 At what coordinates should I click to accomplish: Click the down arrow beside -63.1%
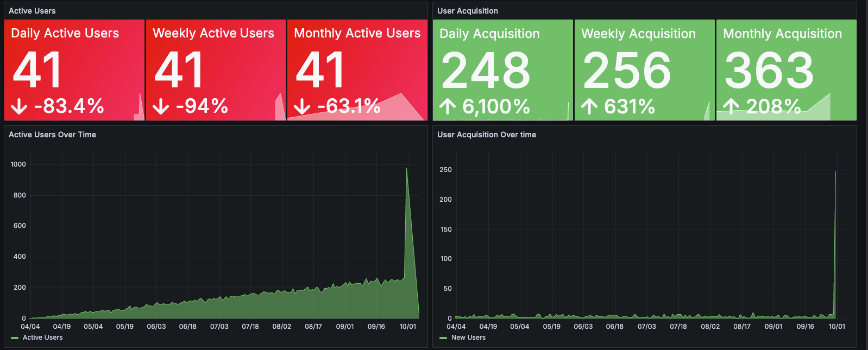click(302, 106)
